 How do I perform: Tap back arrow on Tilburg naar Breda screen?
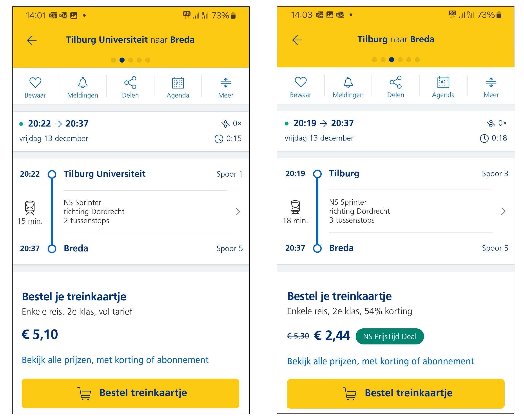297,40
